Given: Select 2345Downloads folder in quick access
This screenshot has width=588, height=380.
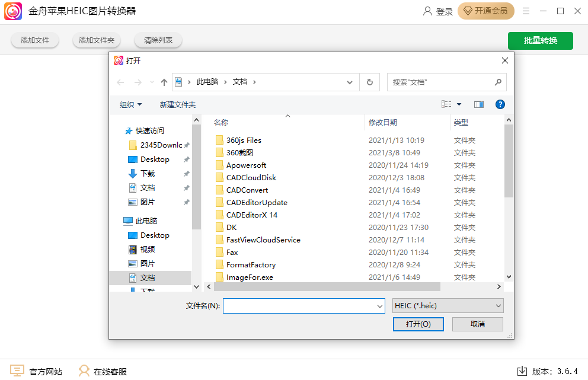Looking at the screenshot, I should click(161, 145).
